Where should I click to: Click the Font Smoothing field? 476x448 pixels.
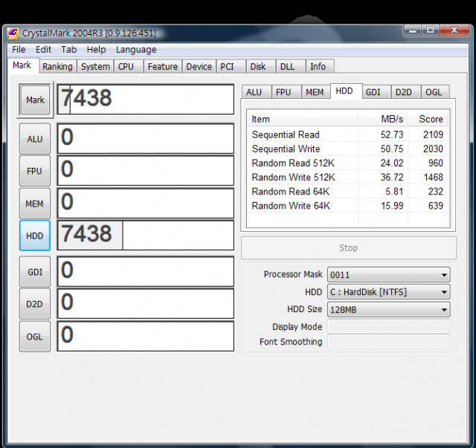(x=388, y=342)
